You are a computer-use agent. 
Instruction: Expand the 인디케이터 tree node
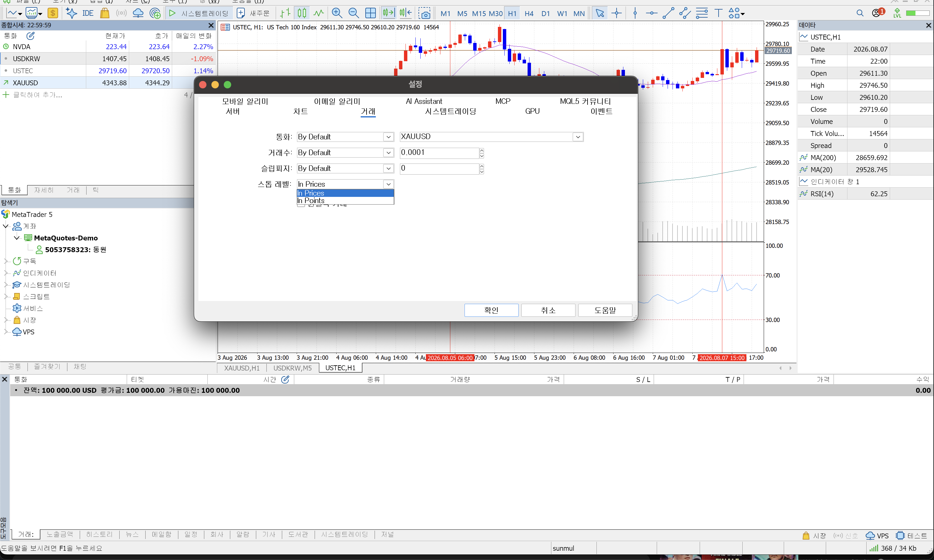6,273
